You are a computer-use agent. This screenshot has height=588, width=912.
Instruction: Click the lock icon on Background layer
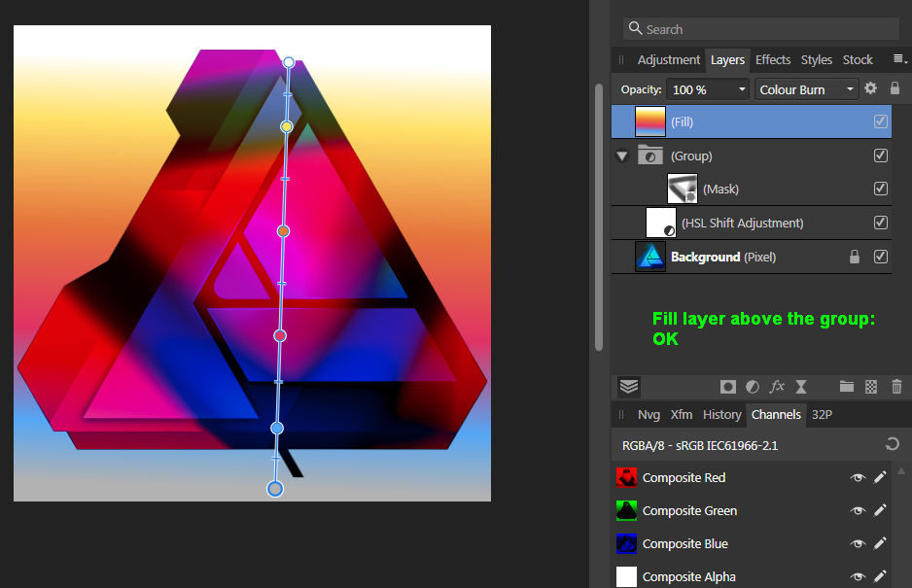855,257
